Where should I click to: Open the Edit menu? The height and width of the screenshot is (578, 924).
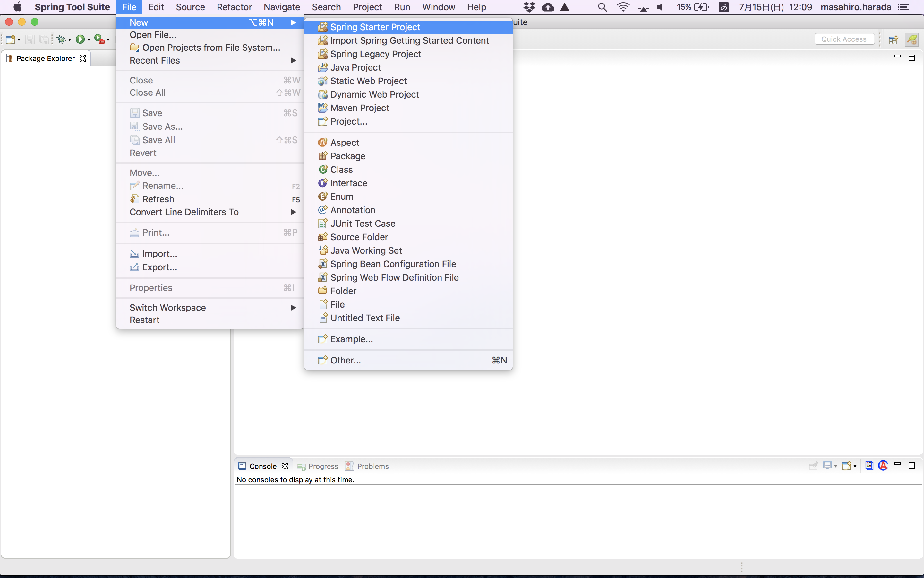(x=156, y=7)
